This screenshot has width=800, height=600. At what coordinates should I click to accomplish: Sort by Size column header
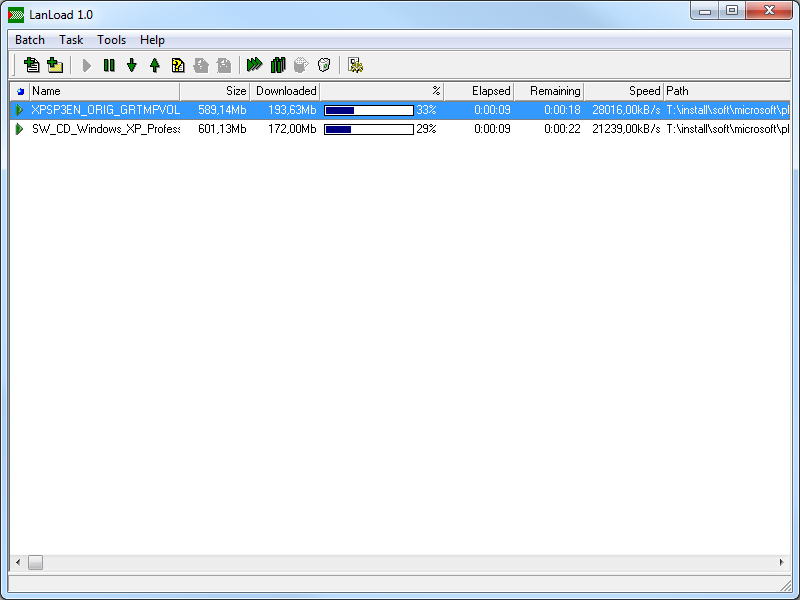tap(215, 91)
